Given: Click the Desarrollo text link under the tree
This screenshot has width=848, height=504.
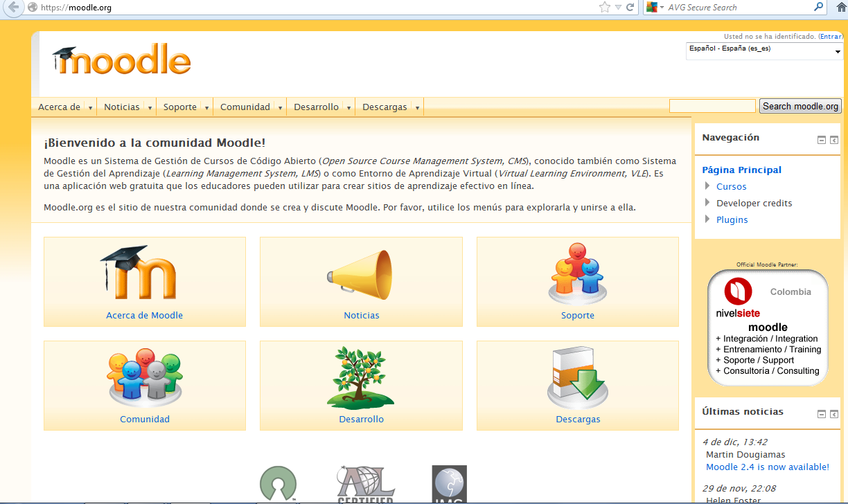Looking at the screenshot, I should (x=361, y=419).
